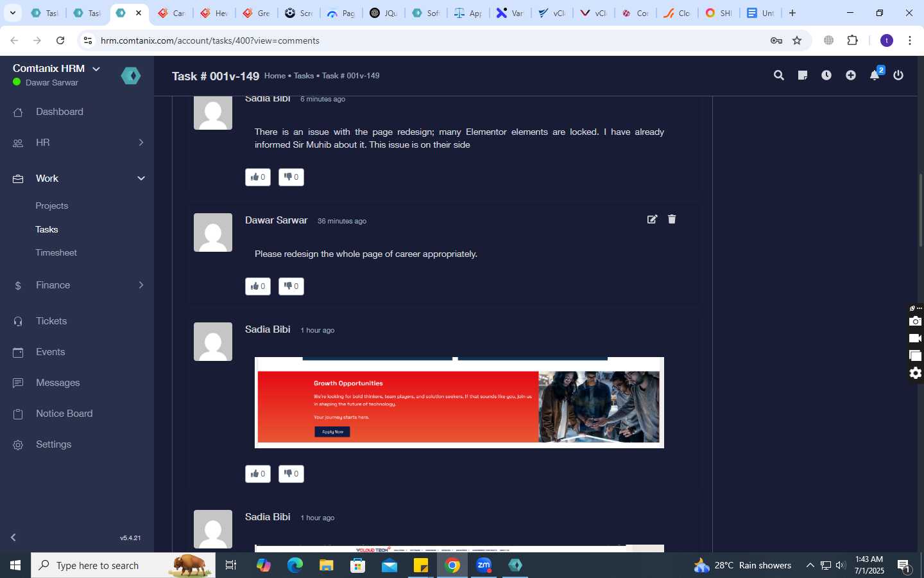Dislike Sadia Bibi's Growth Opportunities image comment
This screenshot has width=924, height=578.
[291, 473]
